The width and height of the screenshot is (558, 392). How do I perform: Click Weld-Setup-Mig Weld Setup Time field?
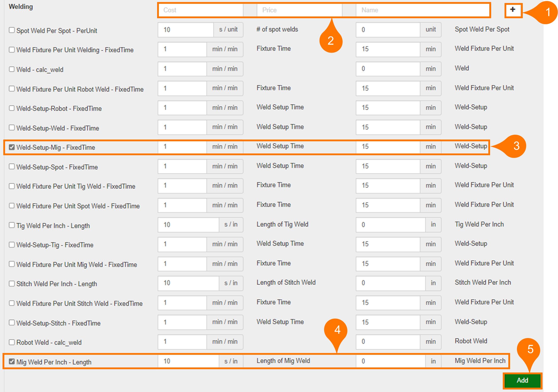coord(388,147)
